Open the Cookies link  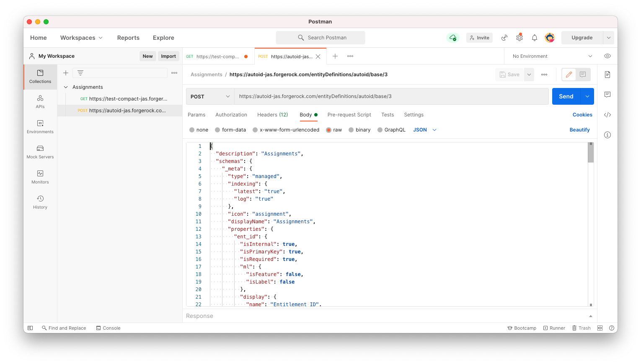tap(582, 115)
